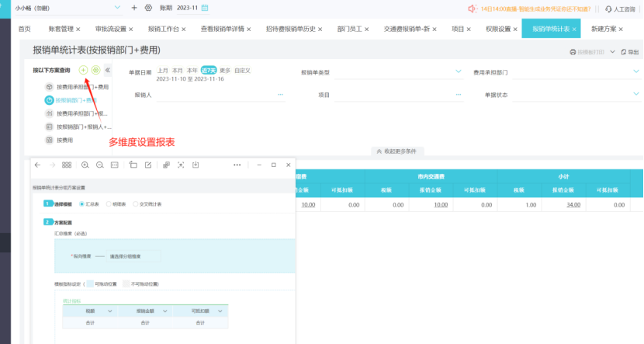Select the 汇总表 radio button

point(82,203)
